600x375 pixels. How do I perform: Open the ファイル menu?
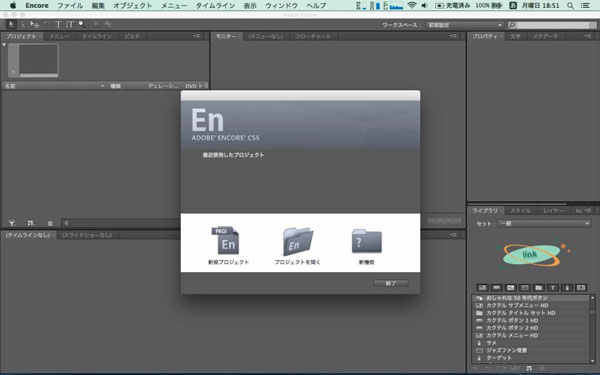point(70,6)
